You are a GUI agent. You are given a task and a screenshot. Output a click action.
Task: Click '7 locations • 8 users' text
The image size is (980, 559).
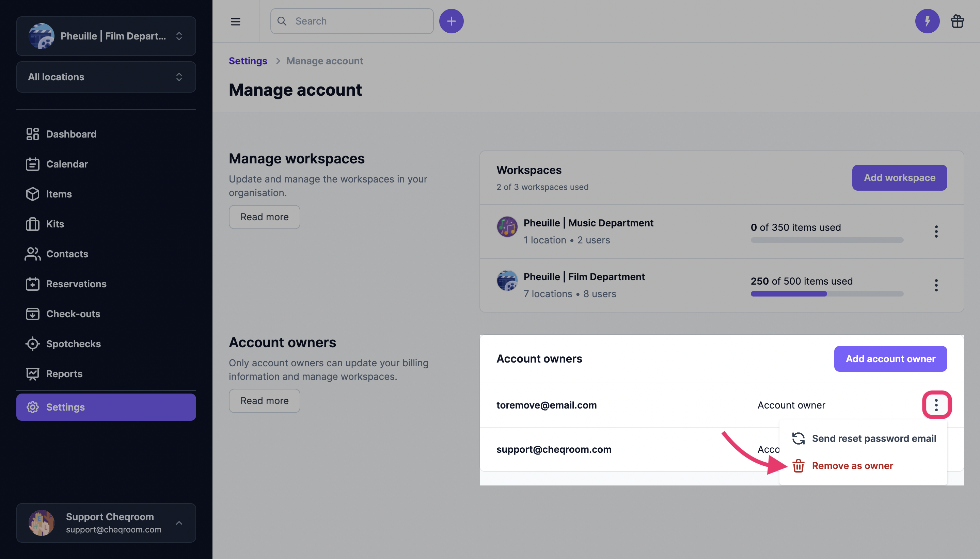pos(569,294)
